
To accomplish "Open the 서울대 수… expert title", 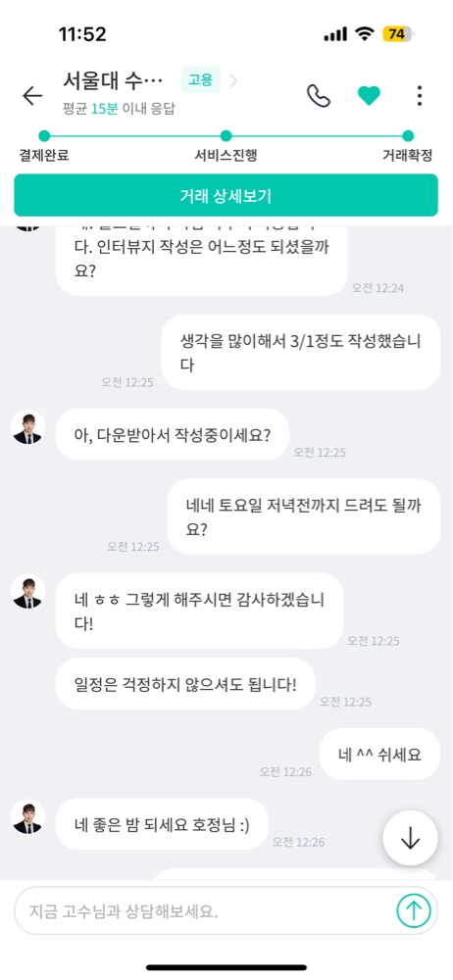I will point(113,80).
